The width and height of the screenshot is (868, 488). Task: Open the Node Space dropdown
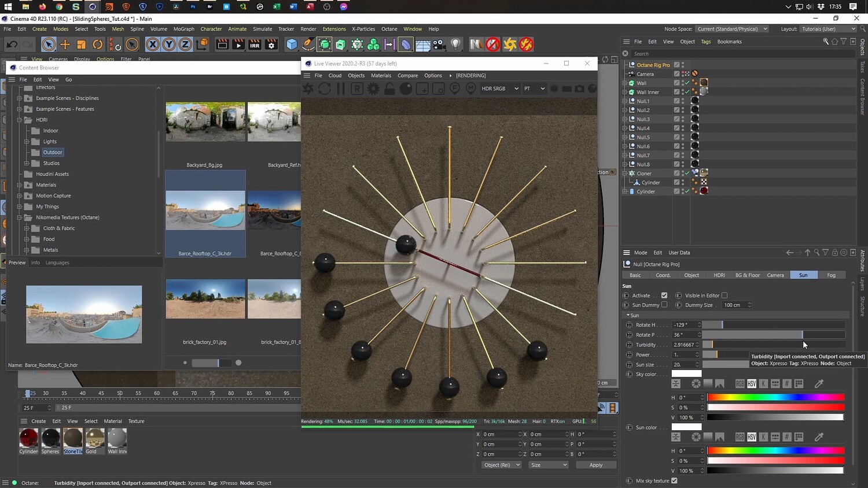coord(731,29)
